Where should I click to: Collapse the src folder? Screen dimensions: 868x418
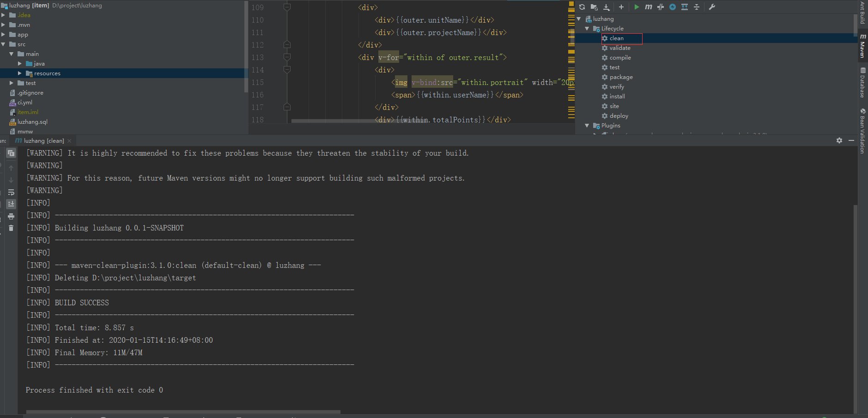tap(4, 44)
